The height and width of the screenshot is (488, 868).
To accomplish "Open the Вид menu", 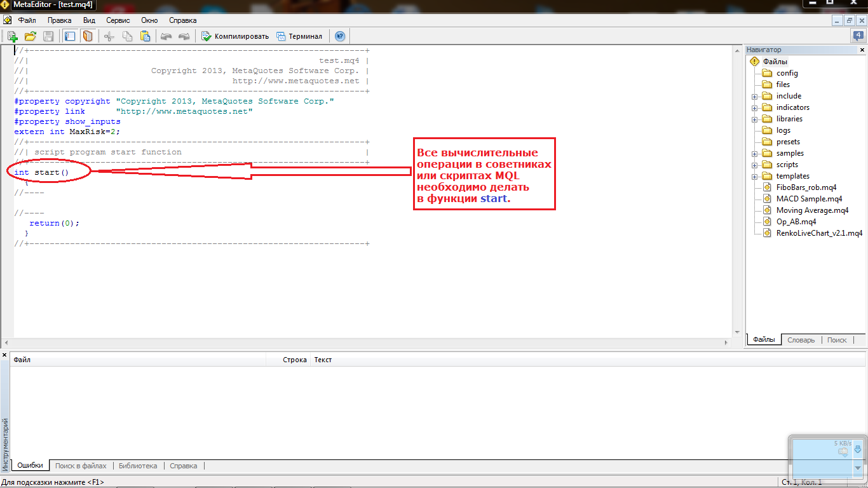I will tap(89, 20).
